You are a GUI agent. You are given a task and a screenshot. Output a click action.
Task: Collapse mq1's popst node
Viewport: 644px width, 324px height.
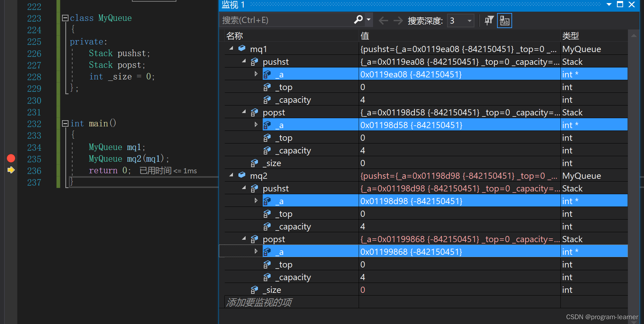point(244,112)
